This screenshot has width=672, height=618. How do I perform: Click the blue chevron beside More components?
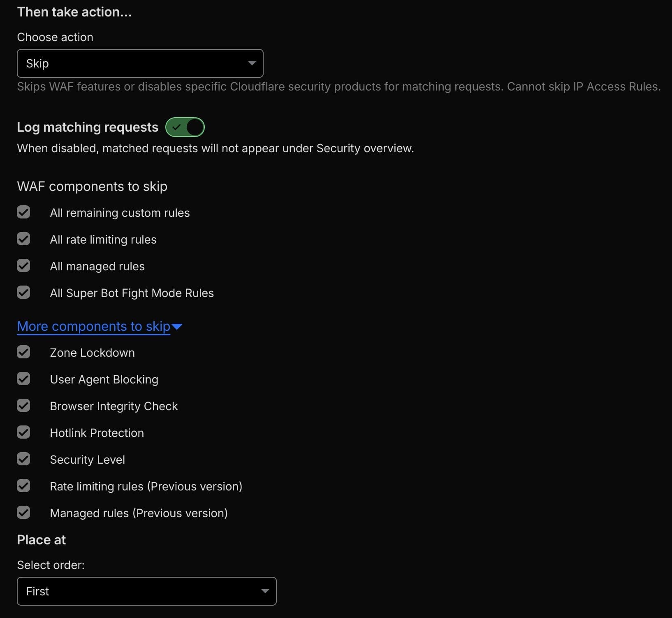[x=177, y=327]
